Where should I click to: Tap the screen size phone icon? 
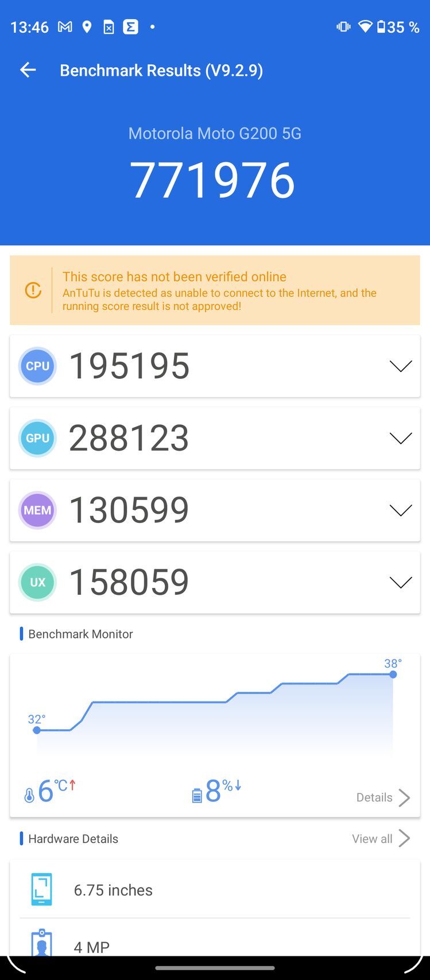click(x=41, y=889)
